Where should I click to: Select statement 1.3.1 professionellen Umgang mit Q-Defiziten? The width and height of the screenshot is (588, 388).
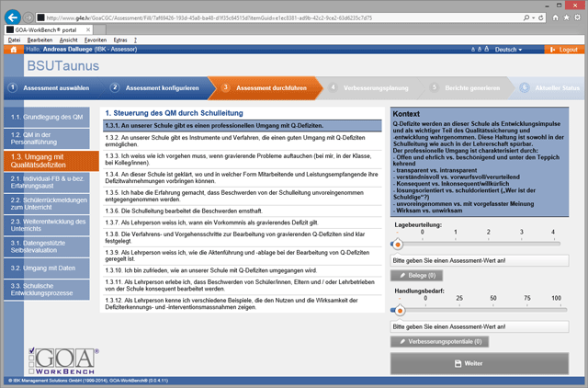[x=243, y=126]
